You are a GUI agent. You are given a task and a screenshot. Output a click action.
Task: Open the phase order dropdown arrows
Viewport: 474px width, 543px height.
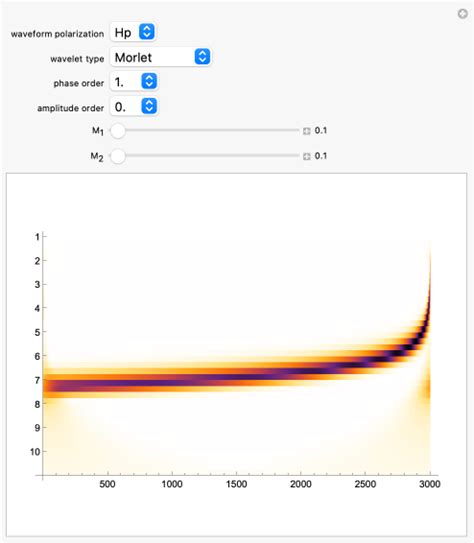point(149,81)
